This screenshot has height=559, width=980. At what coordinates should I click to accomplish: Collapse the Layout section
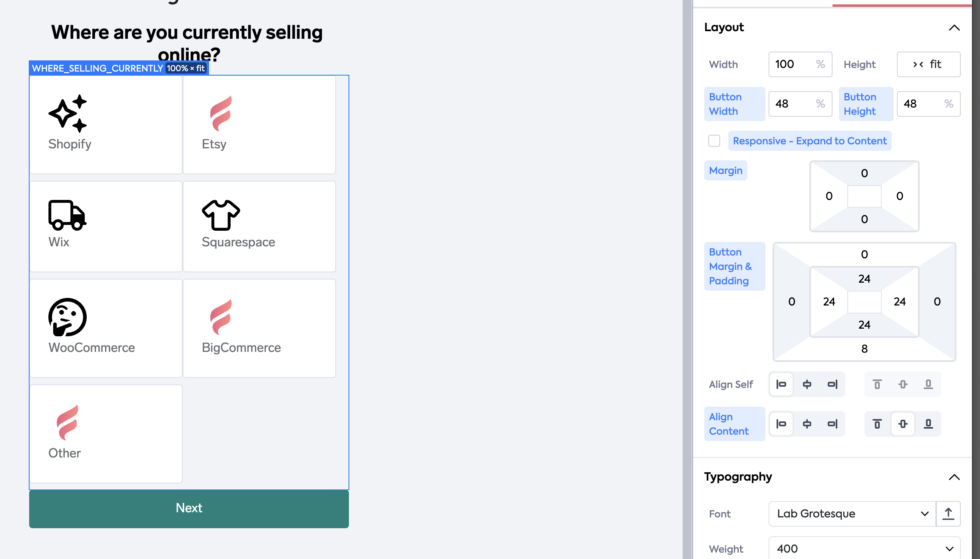pyautogui.click(x=954, y=28)
